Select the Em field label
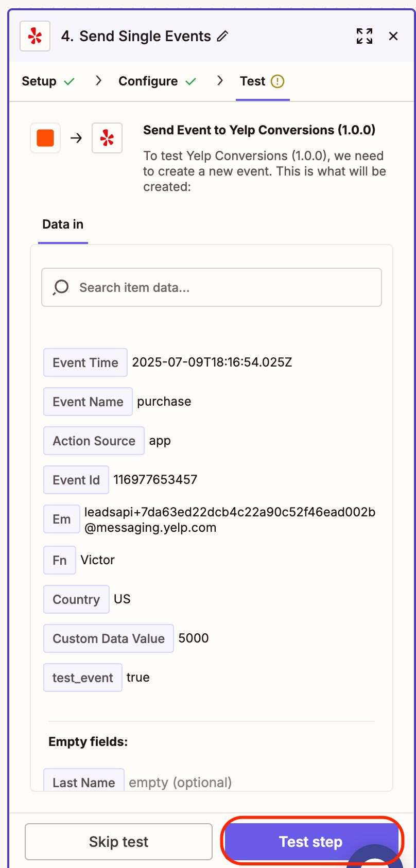This screenshot has height=868, width=416. point(62,519)
